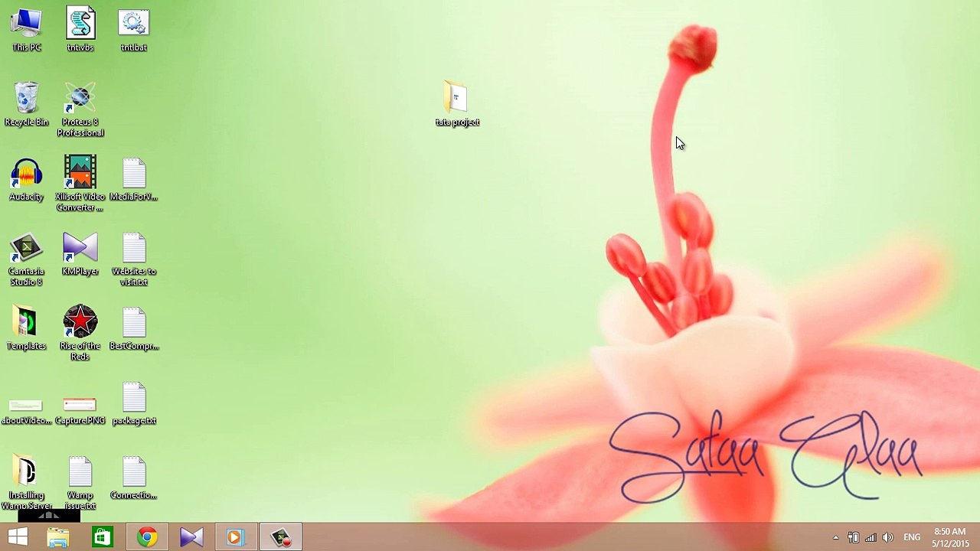Open the Windows Start button
This screenshot has height=551, width=980.
pos(18,537)
